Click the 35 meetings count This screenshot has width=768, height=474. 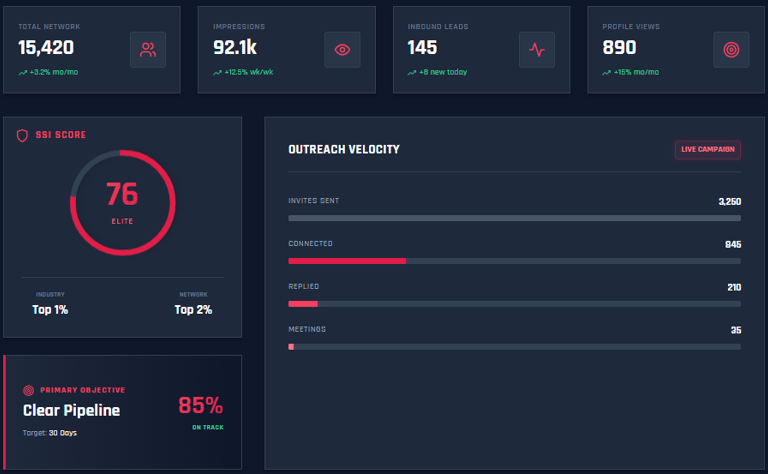[736, 330]
